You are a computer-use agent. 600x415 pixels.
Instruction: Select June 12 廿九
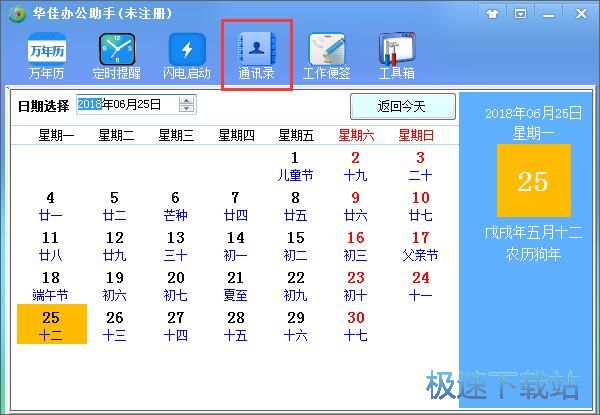click(114, 246)
